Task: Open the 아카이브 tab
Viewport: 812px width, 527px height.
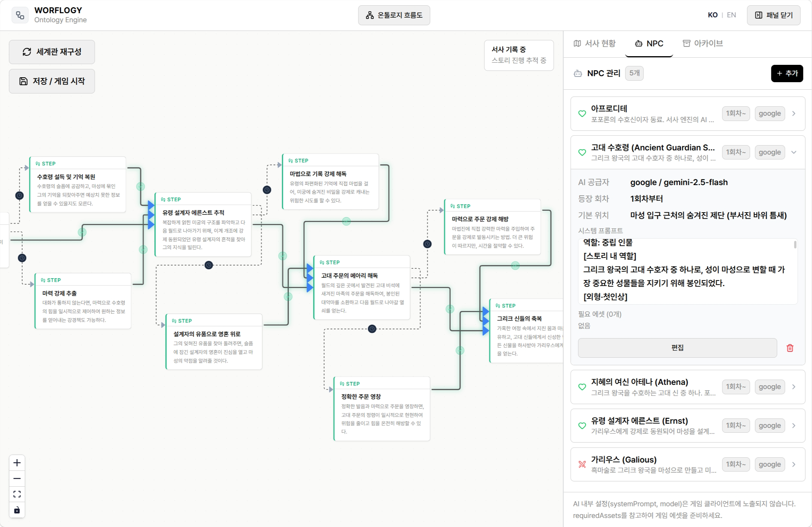Action: (x=703, y=43)
